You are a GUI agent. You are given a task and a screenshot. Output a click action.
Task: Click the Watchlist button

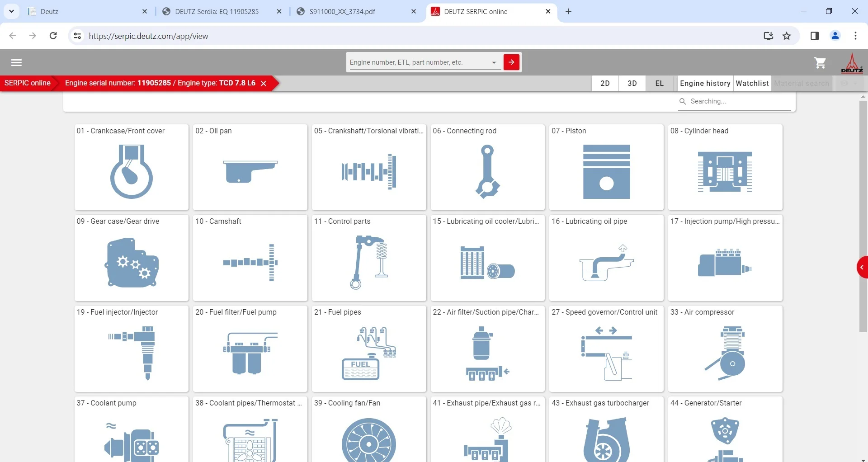point(752,84)
